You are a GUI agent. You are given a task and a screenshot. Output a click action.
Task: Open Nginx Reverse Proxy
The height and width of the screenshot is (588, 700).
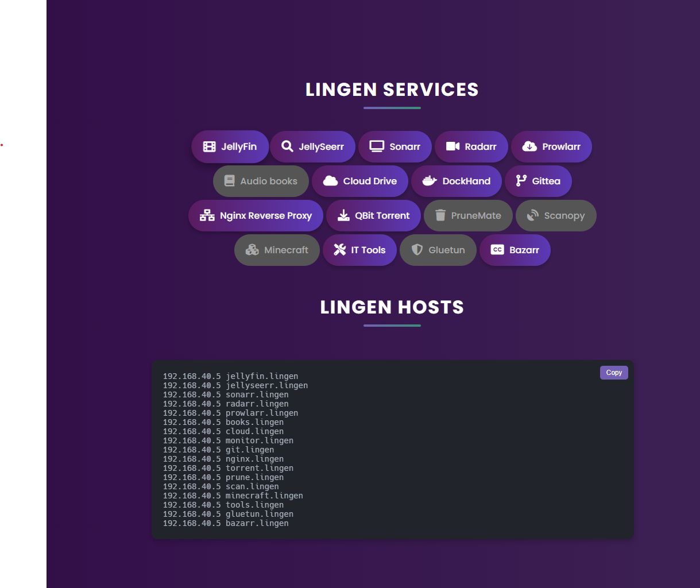click(x=256, y=215)
